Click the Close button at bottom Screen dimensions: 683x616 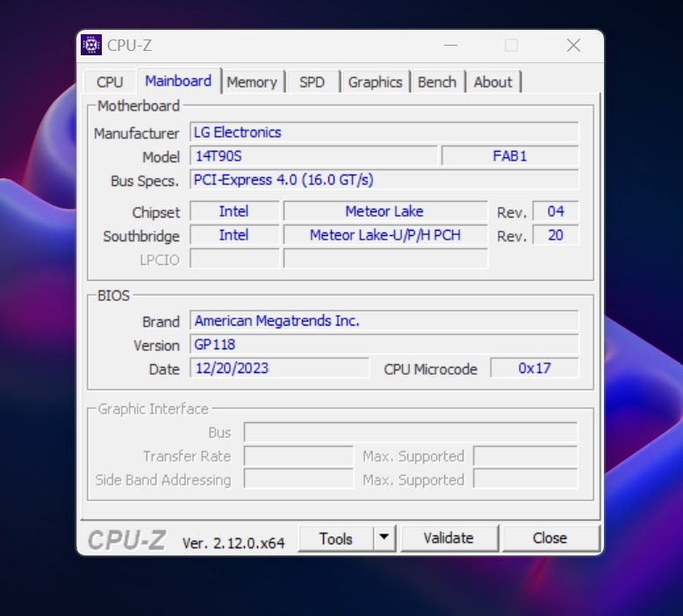click(x=550, y=538)
